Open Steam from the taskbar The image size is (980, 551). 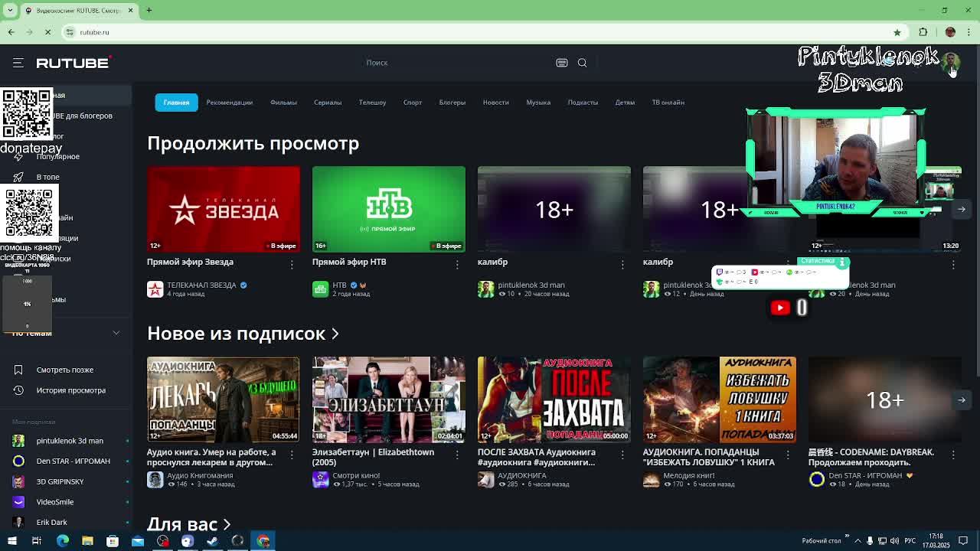point(212,541)
